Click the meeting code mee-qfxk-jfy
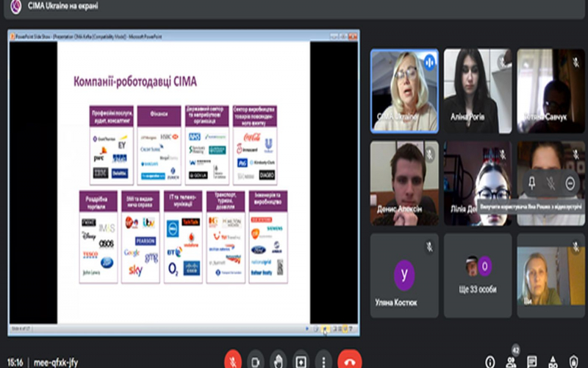Viewport: 588px width, 368px height. pos(56,363)
